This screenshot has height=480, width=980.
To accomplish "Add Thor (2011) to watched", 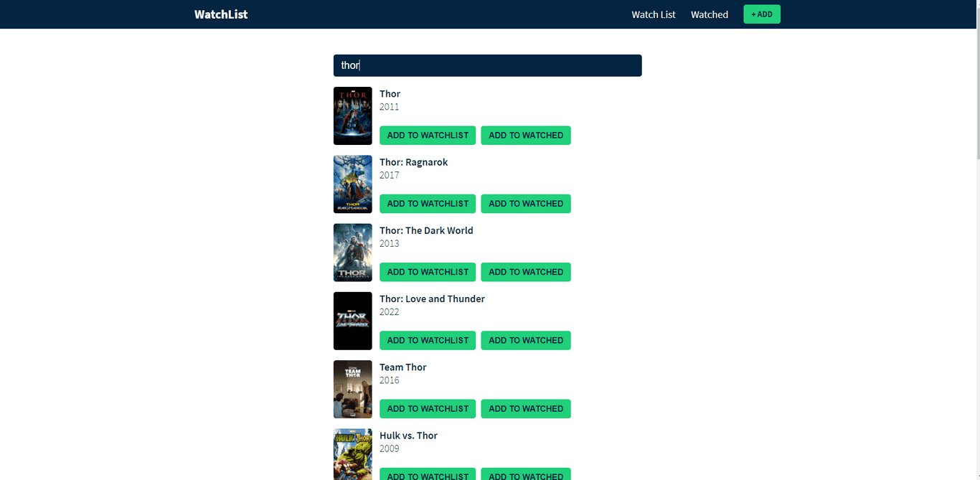I will [x=525, y=135].
